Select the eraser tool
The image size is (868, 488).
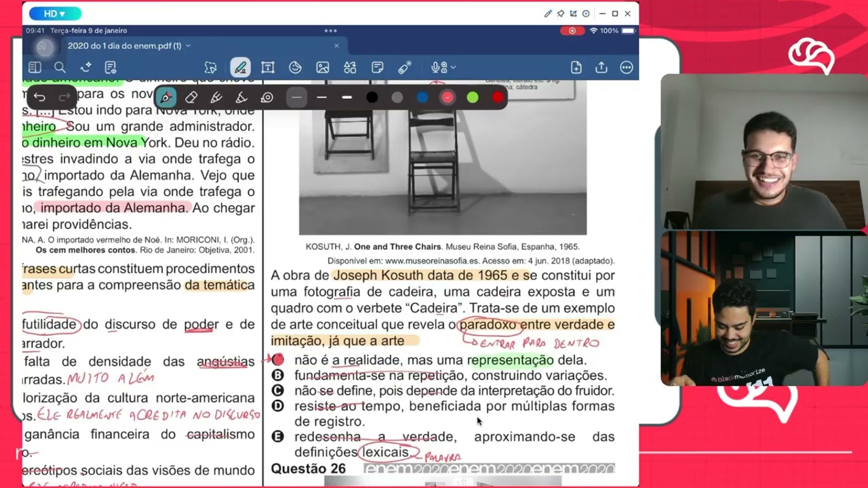coord(191,98)
